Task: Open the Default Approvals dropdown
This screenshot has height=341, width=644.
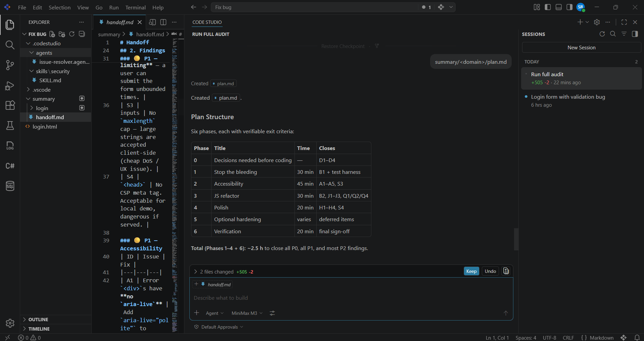Action: point(219,327)
